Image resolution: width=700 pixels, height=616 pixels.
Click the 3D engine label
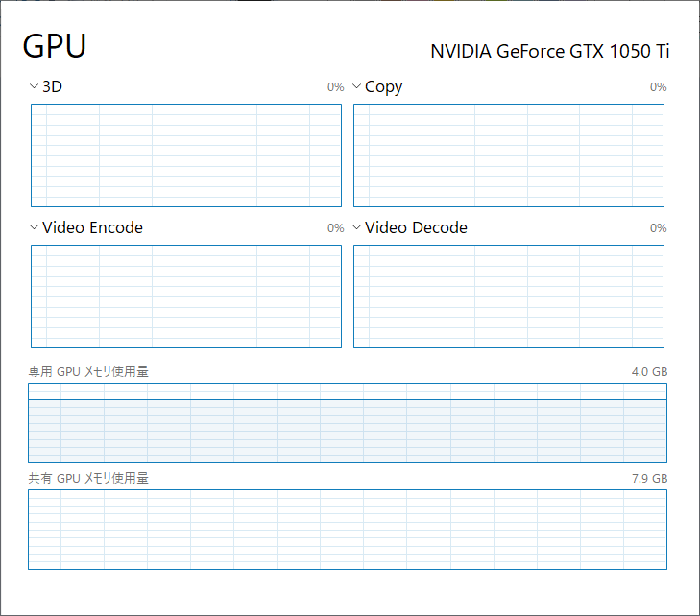(53, 87)
